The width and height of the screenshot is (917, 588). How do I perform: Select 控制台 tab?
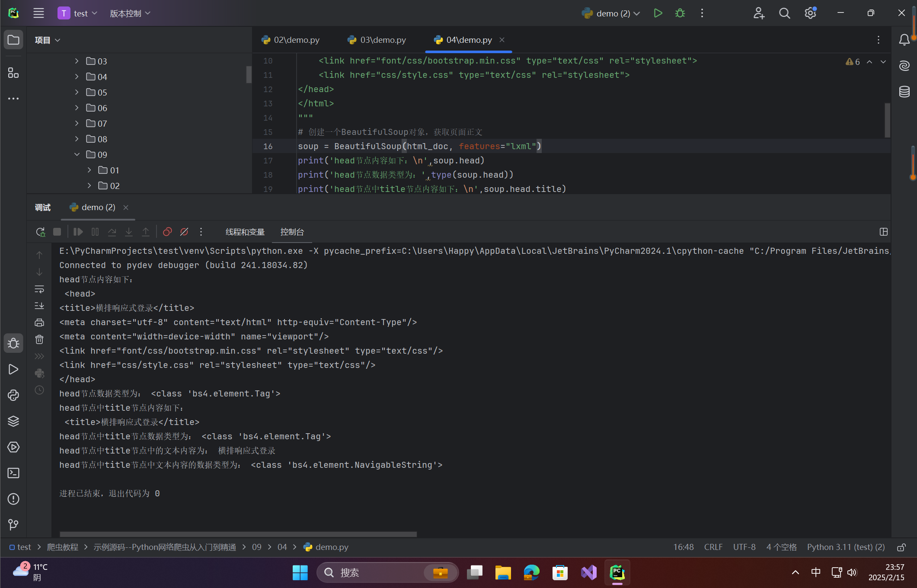[292, 232]
